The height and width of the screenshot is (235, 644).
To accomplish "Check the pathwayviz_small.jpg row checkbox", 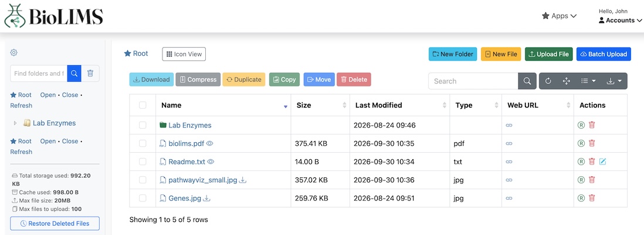I will (143, 179).
